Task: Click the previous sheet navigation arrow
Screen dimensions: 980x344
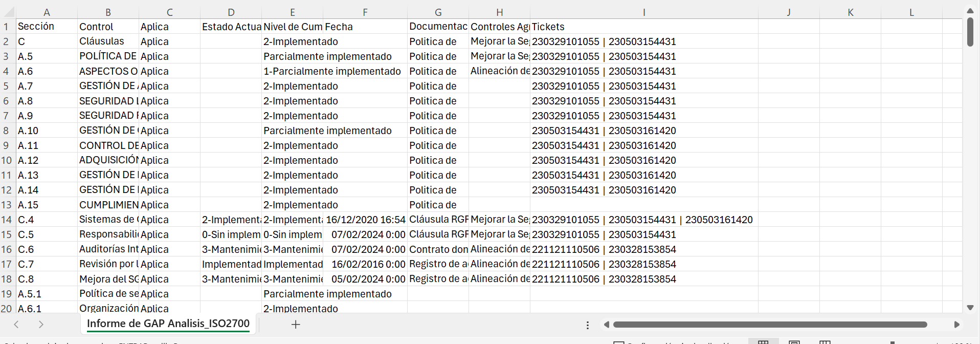Action: [x=16, y=325]
